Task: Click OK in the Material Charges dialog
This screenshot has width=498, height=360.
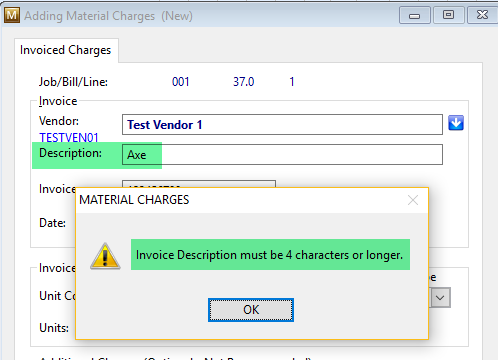Action: tap(251, 310)
